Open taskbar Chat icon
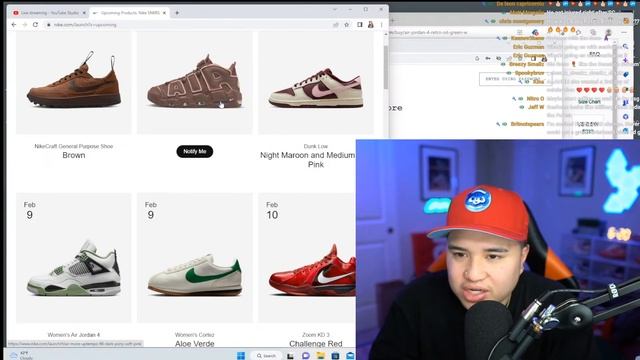The width and height of the screenshot is (640, 360). click(306, 356)
